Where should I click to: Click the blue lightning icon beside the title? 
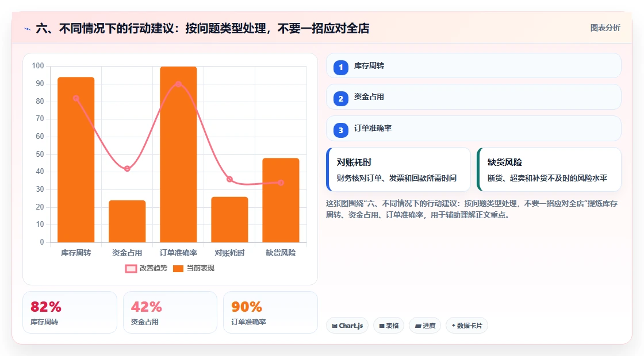click(28, 29)
